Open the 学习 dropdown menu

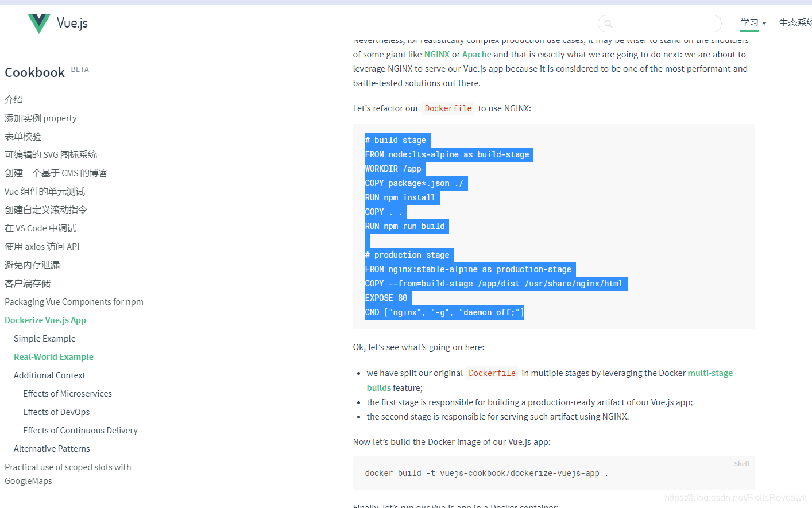(x=753, y=23)
